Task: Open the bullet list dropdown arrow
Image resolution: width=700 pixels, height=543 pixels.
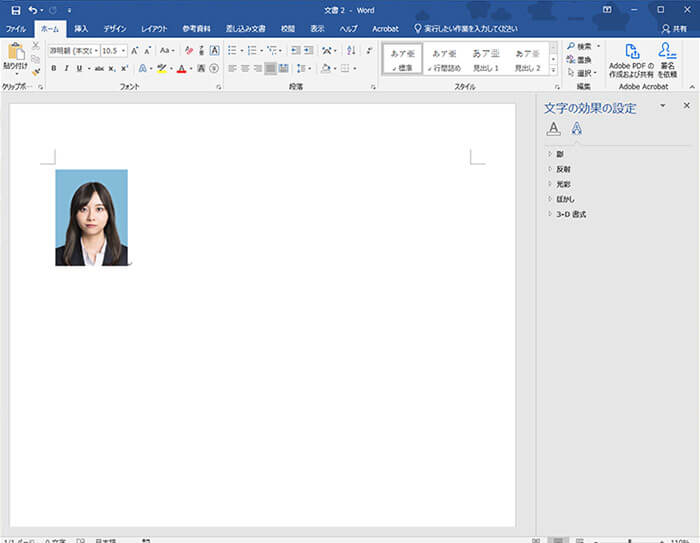Action: pyautogui.click(x=242, y=50)
